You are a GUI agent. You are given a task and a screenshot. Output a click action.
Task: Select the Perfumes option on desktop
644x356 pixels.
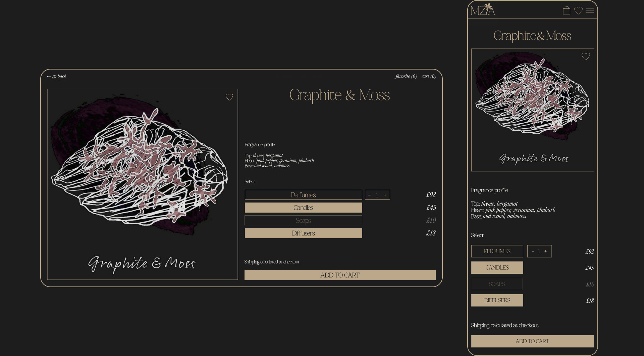(303, 195)
